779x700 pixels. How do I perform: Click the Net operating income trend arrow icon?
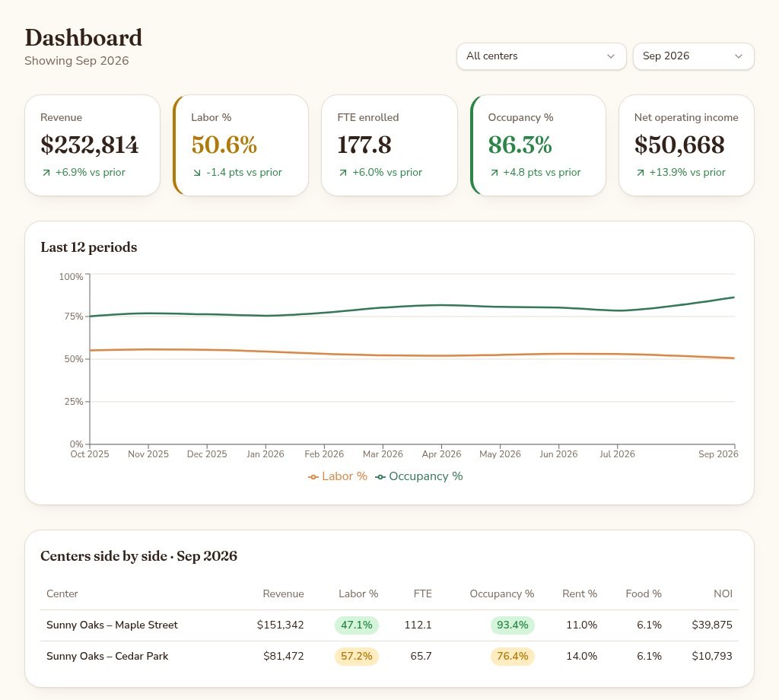[640, 173]
